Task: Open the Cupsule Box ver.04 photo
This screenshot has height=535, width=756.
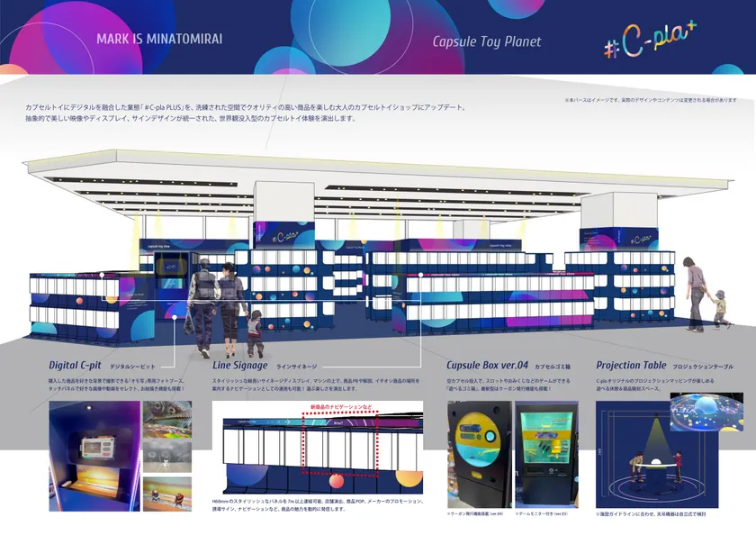Action: (x=480, y=455)
